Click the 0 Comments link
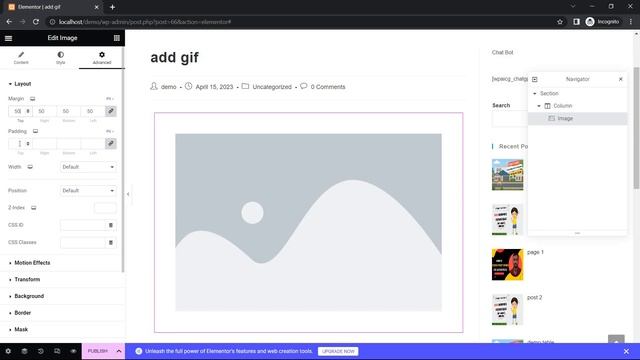640x360 pixels. (x=328, y=87)
